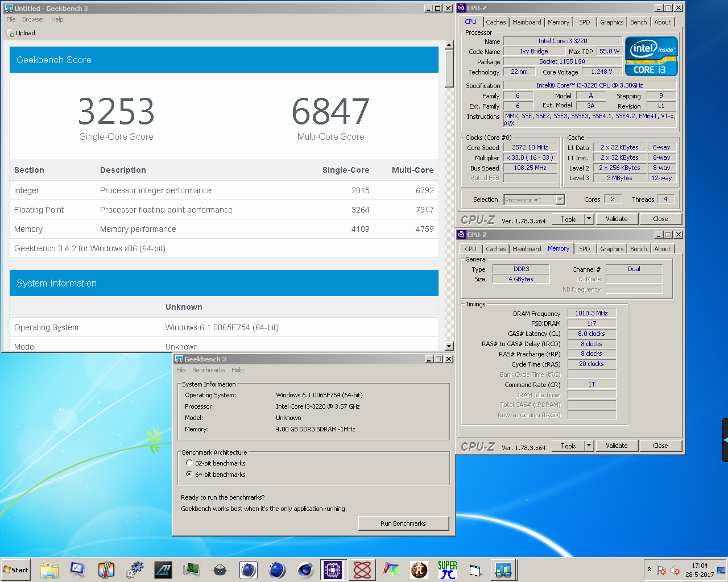Click Validate in CPU-Z processor window
This screenshot has height=582, width=728.
[617, 219]
